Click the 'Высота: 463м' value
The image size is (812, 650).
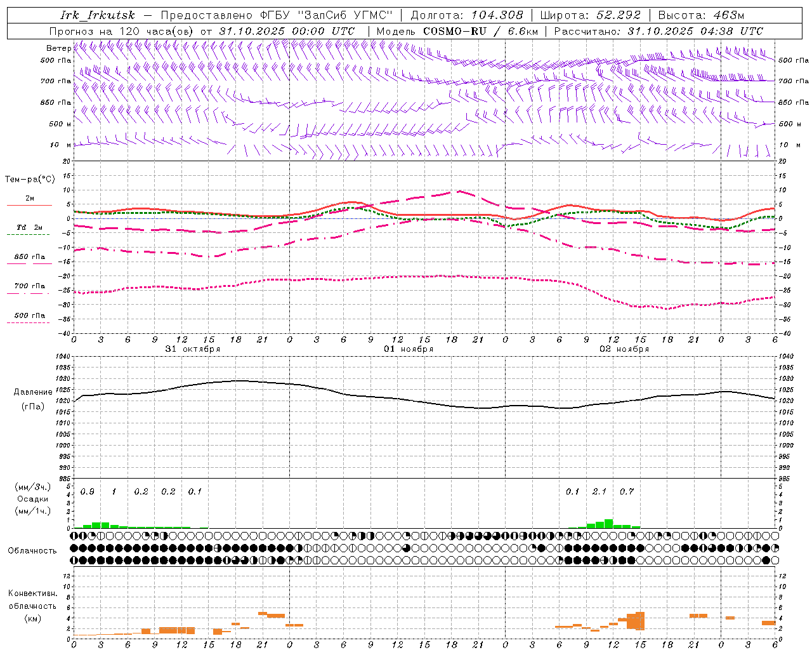(701, 15)
